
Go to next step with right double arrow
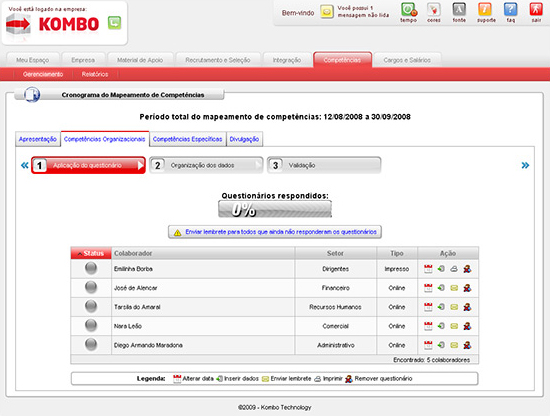pyautogui.click(x=525, y=165)
